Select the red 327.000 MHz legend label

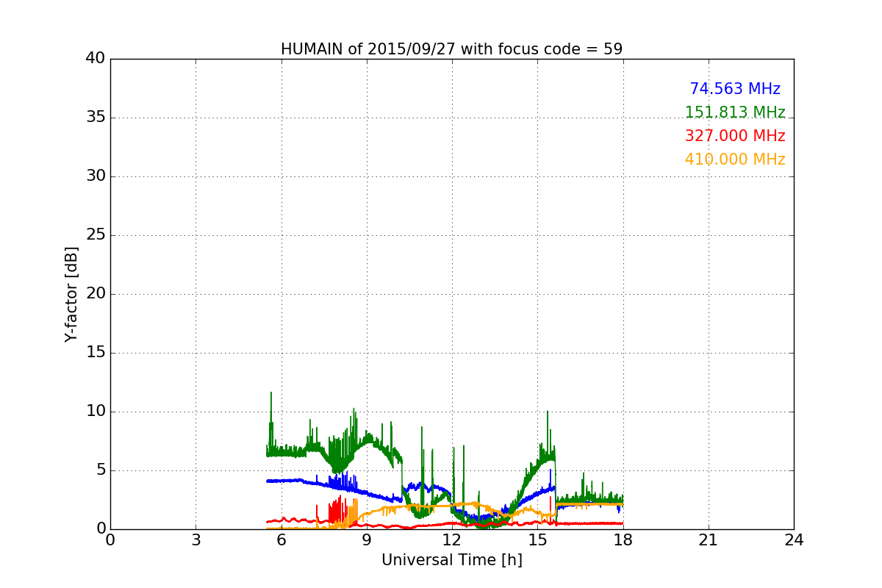(x=735, y=136)
